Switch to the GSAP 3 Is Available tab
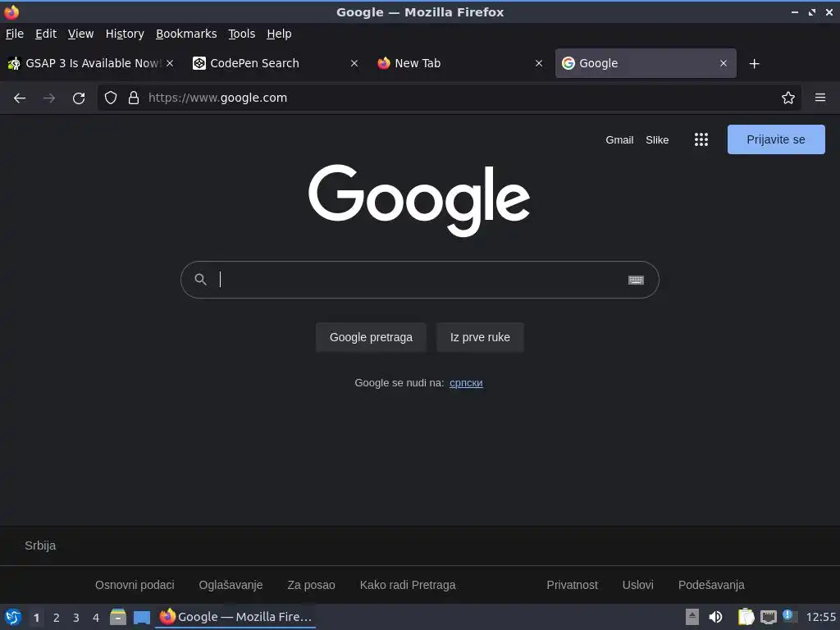The image size is (840, 630). point(90,63)
